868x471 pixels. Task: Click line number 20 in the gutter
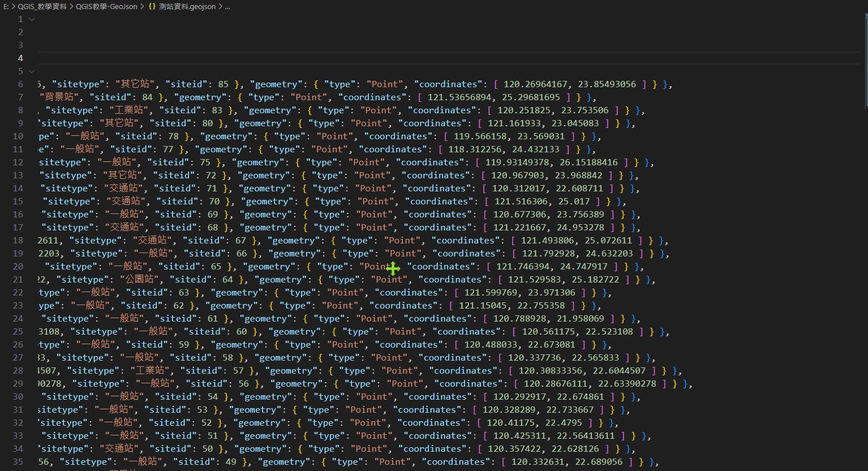click(18, 267)
